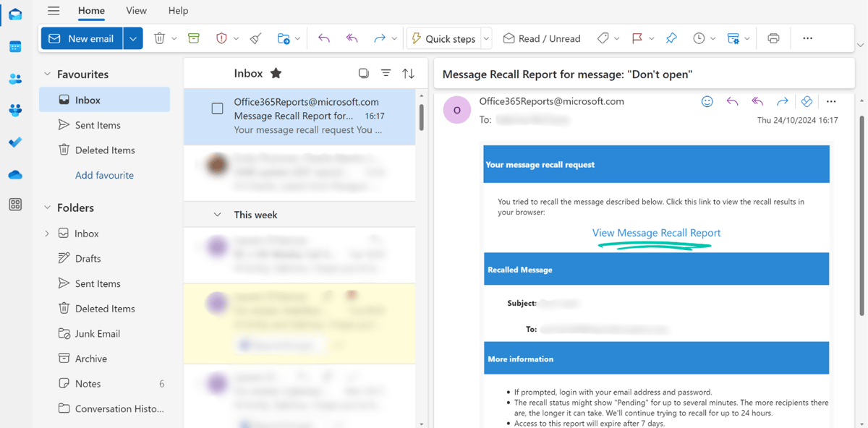Viewport: 868px width, 428px height.
Task: Reply all using the double-arrow icon
Action: pos(351,38)
